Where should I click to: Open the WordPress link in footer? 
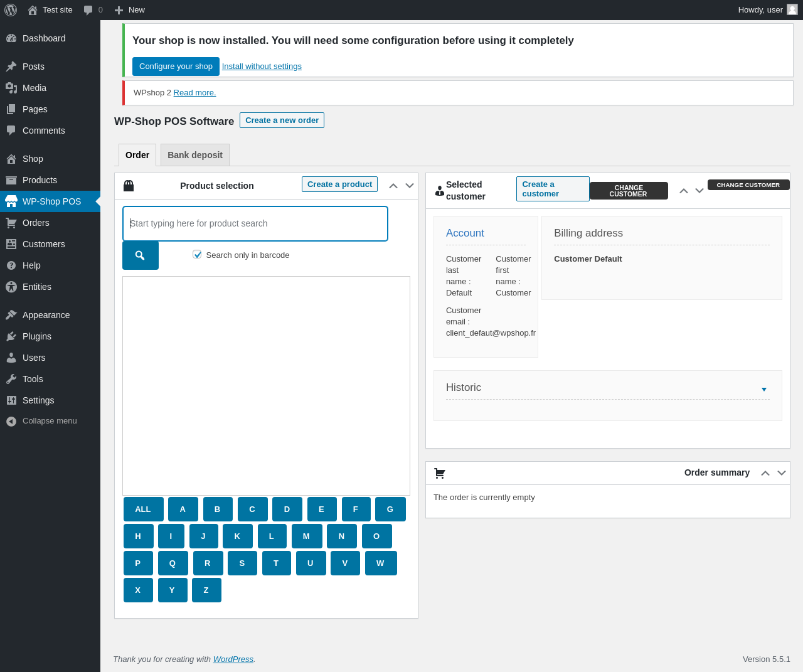tap(233, 659)
